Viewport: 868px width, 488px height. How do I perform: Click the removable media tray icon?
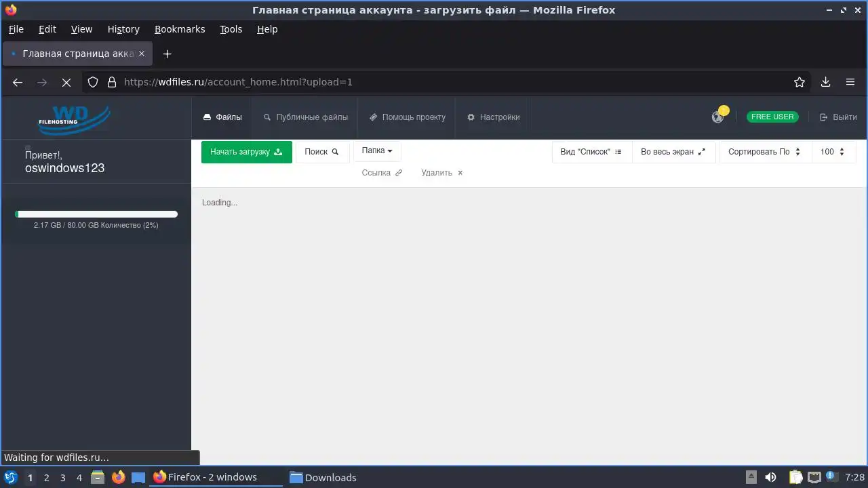[x=751, y=477]
